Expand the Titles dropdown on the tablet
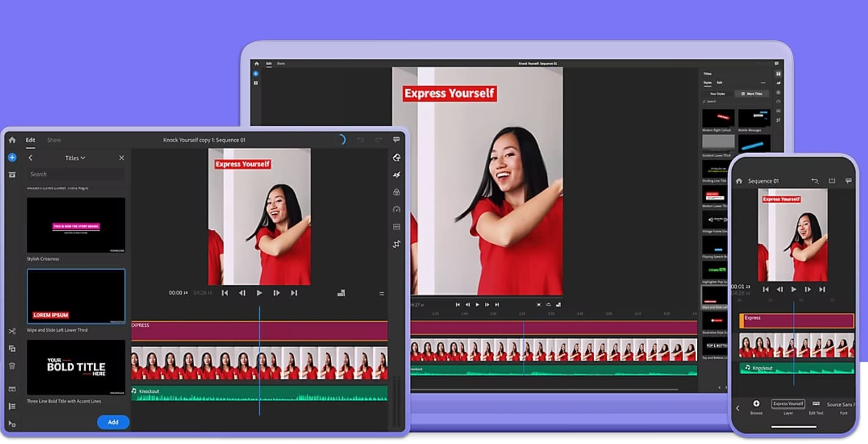 point(75,158)
